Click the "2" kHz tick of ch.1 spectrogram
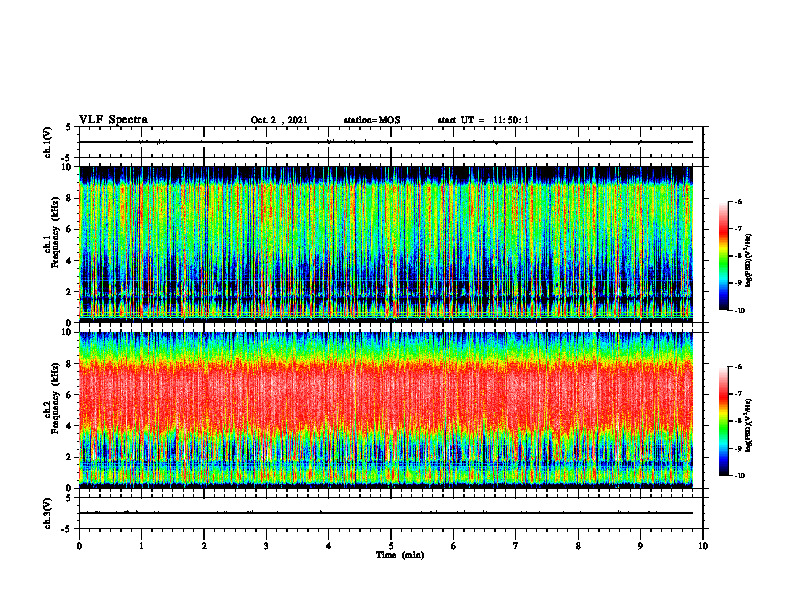 tap(69, 292)
